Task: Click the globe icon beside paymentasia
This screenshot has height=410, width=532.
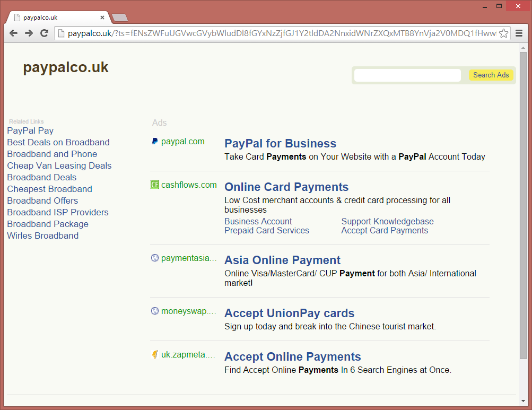Action: tap(155, 258)
